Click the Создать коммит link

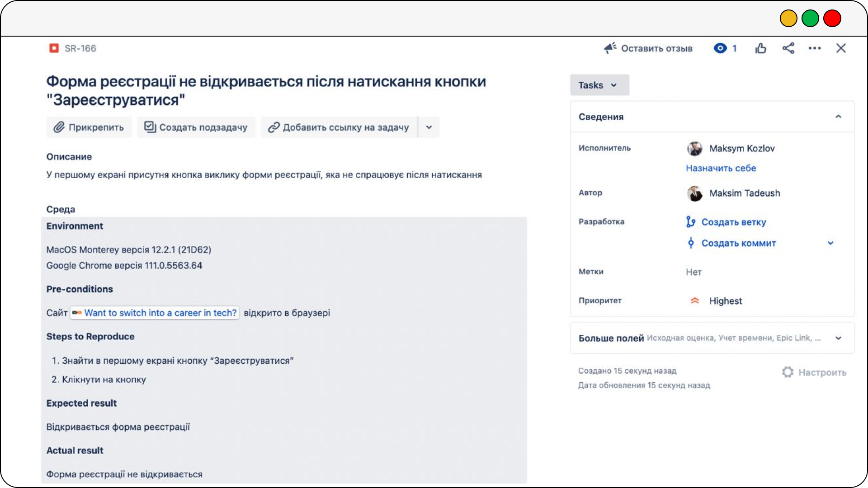[739, 243]
